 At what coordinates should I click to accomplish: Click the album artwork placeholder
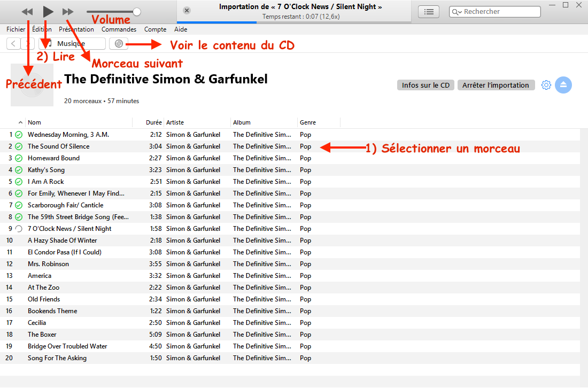(32, 85)
